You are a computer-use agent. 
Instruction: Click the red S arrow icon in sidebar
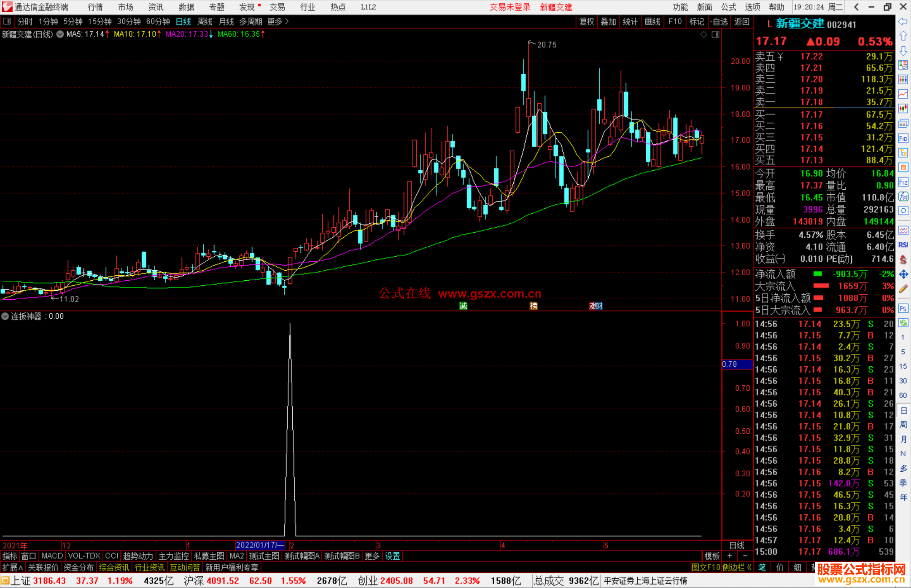903,260
